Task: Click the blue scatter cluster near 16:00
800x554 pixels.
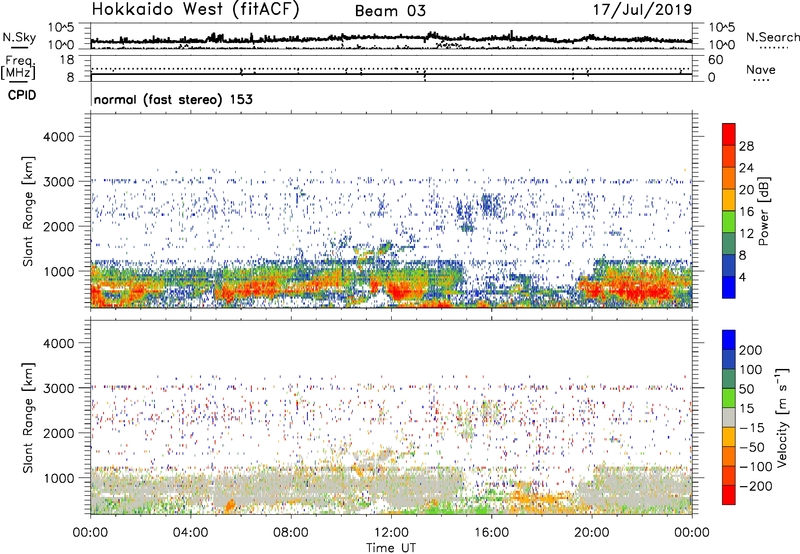Action: tap(491, 205)
